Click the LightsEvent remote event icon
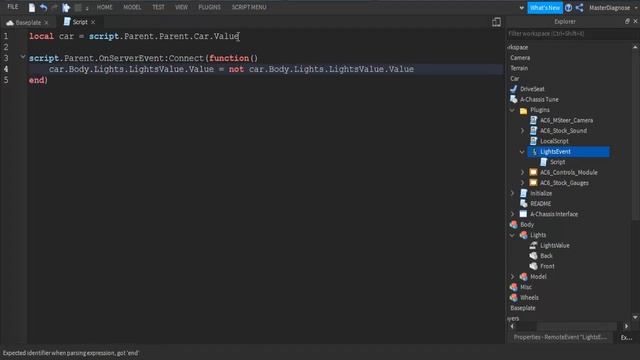640x360 pixels. [534, 152]
